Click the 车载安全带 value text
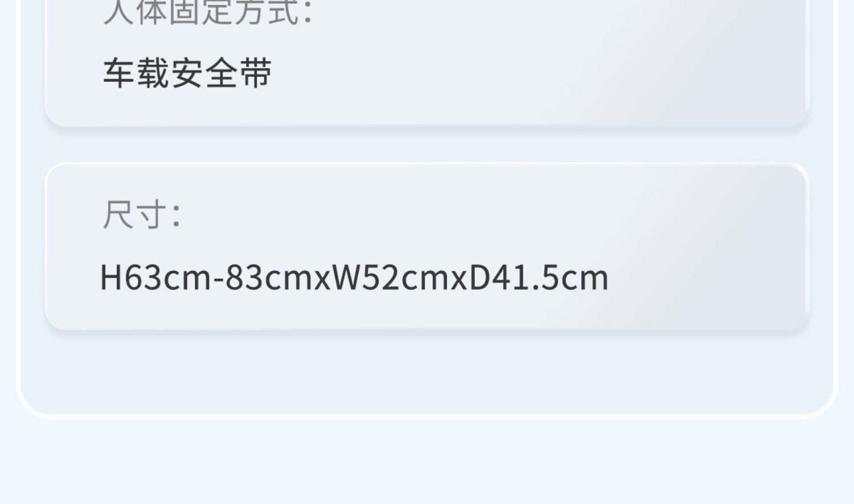 pyautogui.click(x=187, y=74)
